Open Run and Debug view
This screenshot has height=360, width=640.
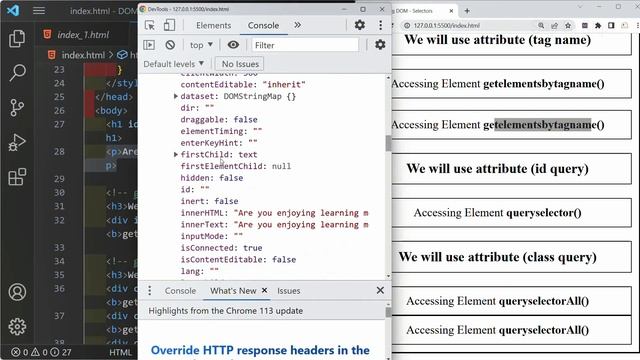point(17,142)
